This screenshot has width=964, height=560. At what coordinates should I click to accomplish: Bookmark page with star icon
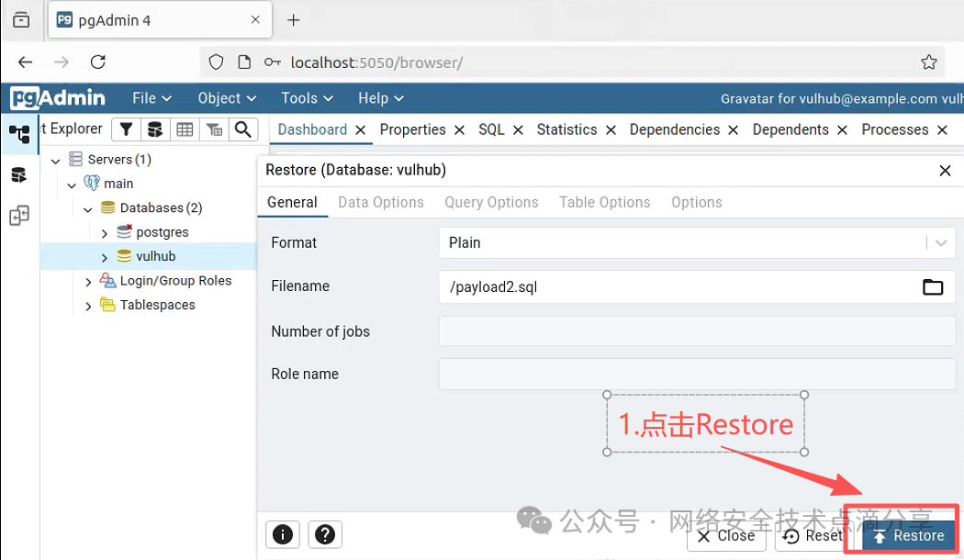tap(929, 62)
